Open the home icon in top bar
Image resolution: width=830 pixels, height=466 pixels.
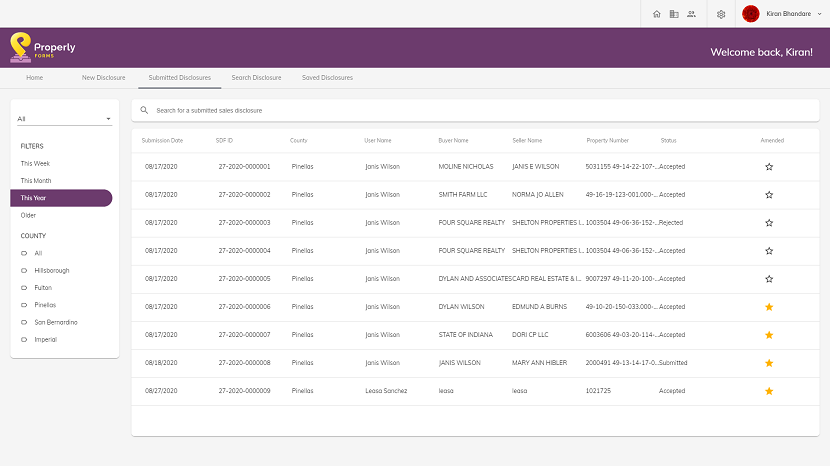tap(656, 14)
